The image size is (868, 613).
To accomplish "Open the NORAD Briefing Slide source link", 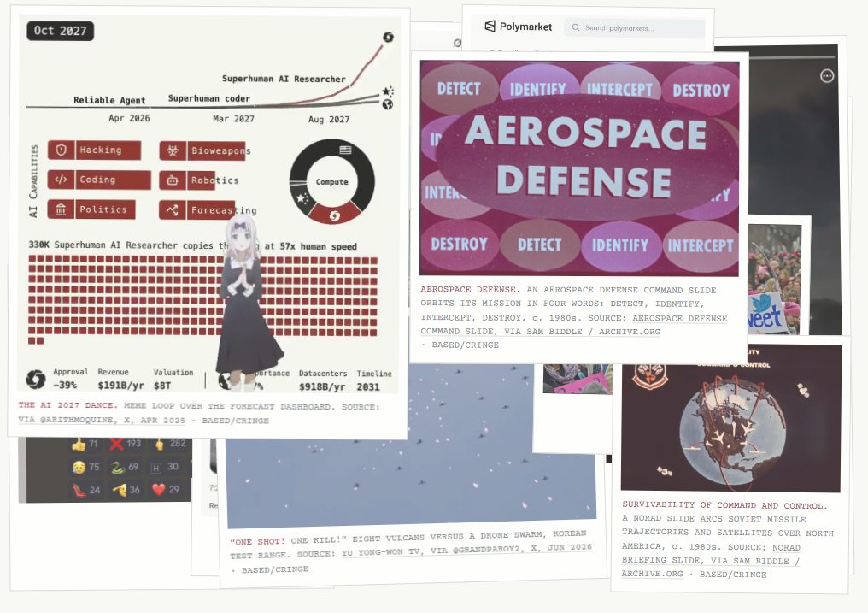I will coord(711,560).
